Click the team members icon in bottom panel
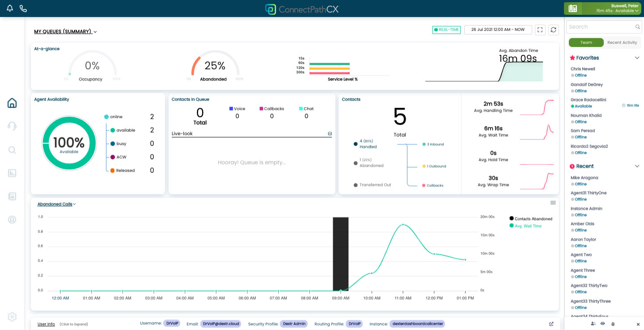The height and width of the screenshot is (330, 644). click(x=593, y=324)
